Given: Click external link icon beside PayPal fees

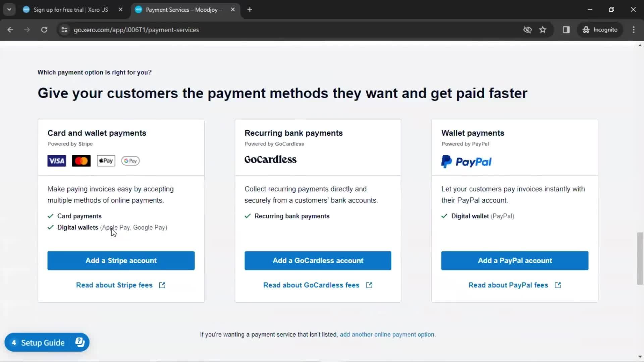Looking at the screenshot, I should (558, 285).
